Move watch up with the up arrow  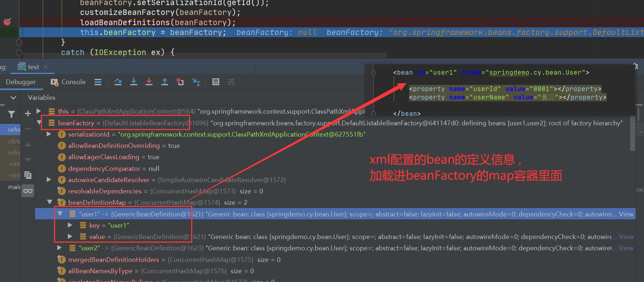pyautogui.click(x=28, y=145)
